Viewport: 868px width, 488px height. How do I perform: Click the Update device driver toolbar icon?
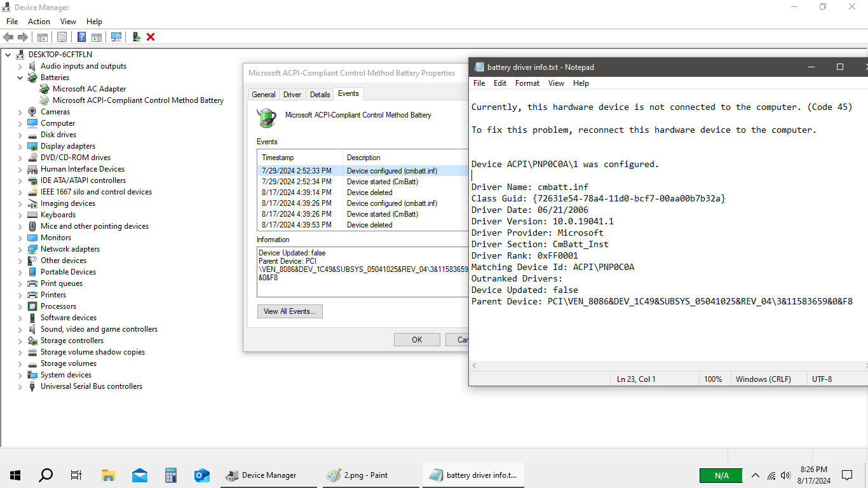[137, 37]
